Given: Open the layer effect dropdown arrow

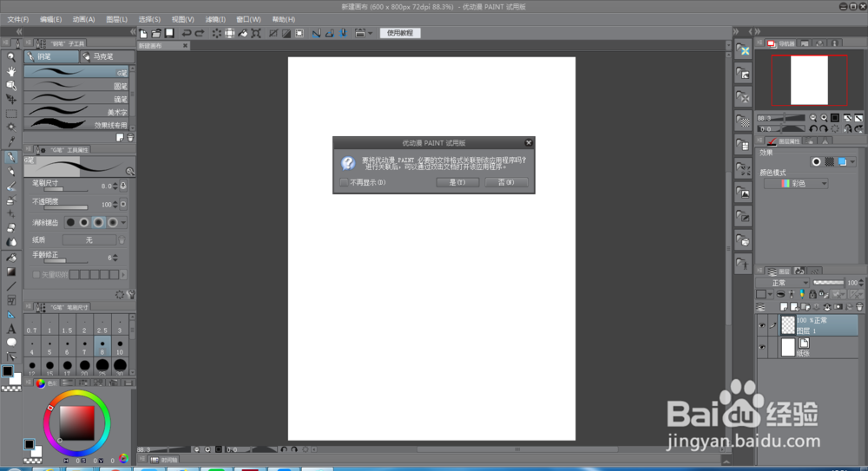Looking at the screenshot, I should pyautogui.click(x=852, y=162).
